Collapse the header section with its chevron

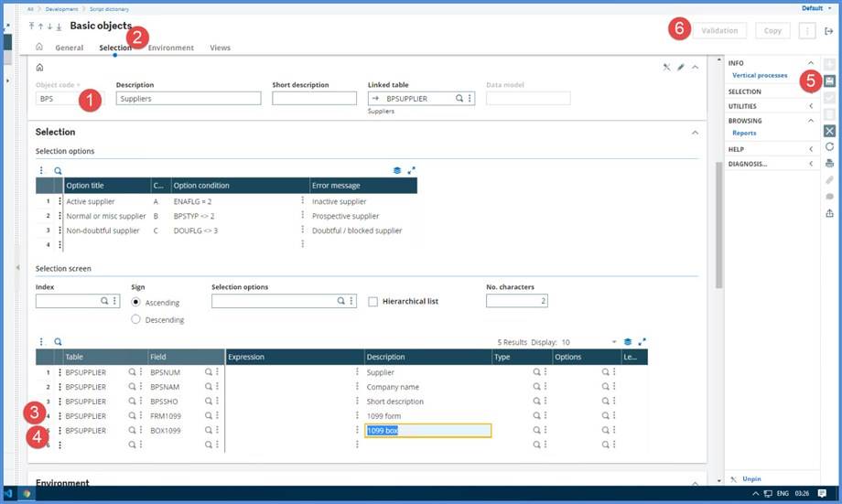[695, 67]
